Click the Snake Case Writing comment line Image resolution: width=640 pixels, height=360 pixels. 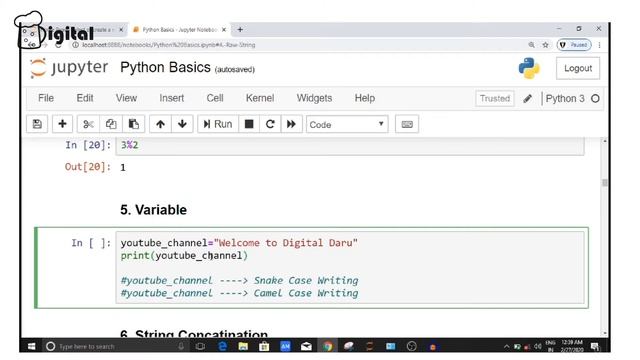point(239,280)
